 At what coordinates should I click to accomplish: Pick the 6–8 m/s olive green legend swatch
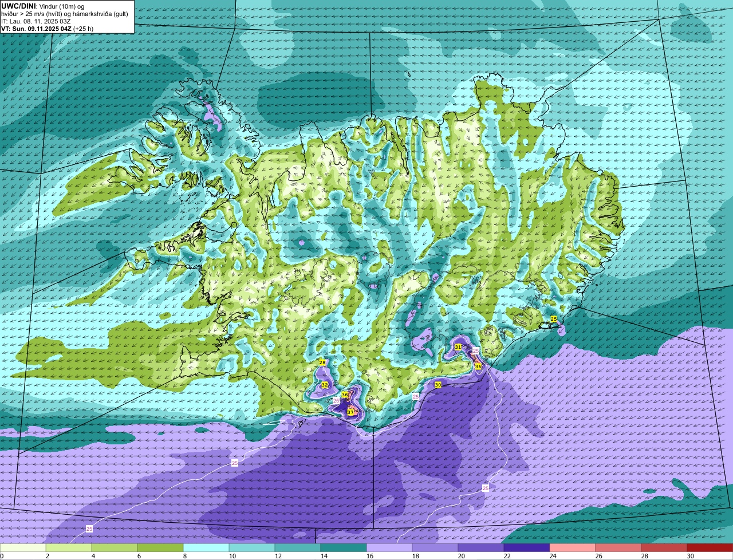coord(160,547)
